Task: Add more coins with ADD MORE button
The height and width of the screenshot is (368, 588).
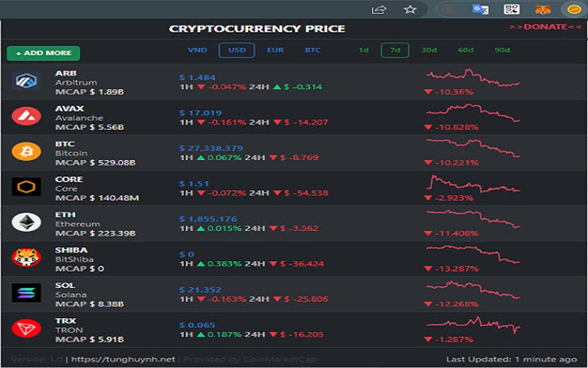Action: 43,53
